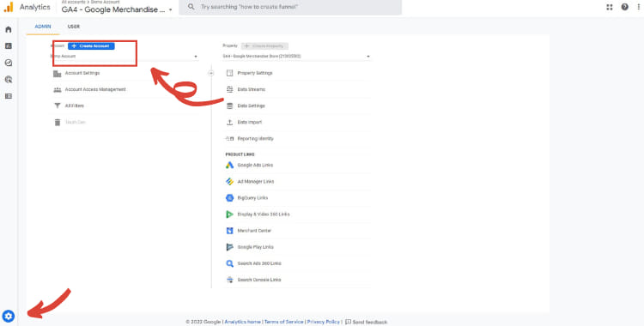Open the Analytics home link

click(x=243, y=322)
